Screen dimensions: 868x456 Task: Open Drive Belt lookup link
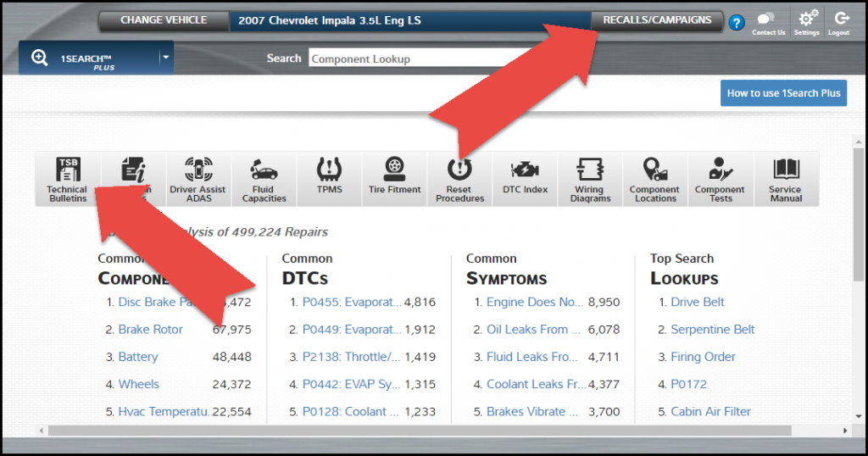[x=698, y=302]
